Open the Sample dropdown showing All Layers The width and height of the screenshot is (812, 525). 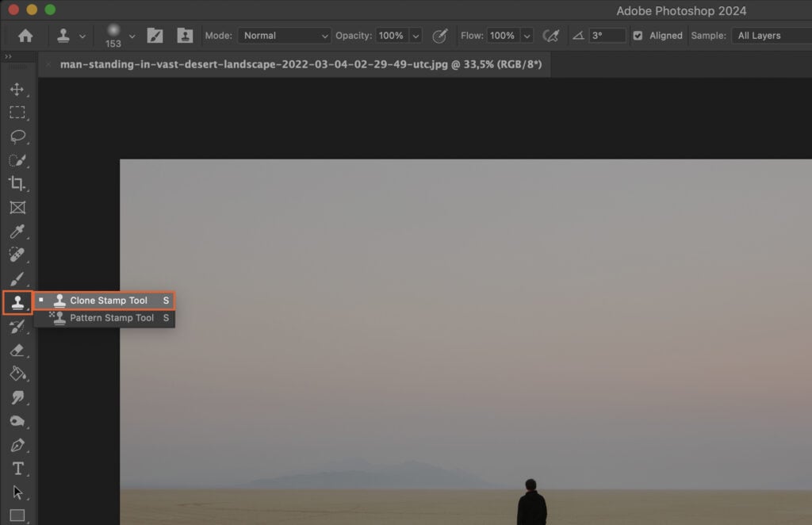point(771,35)
